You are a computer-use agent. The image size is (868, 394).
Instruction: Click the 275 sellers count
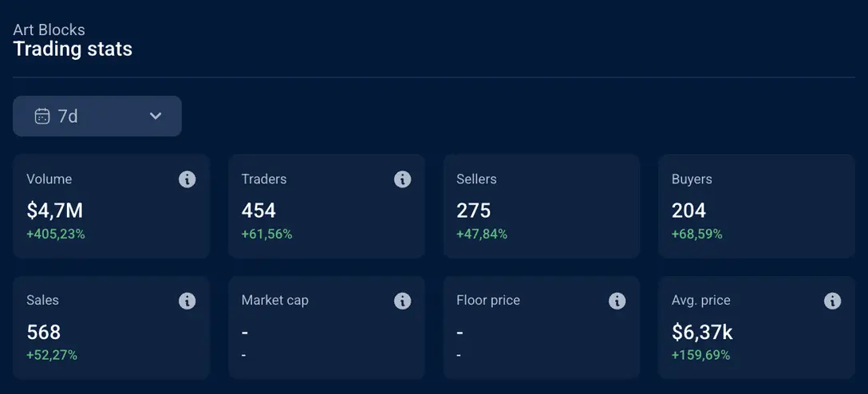(473, 211)
